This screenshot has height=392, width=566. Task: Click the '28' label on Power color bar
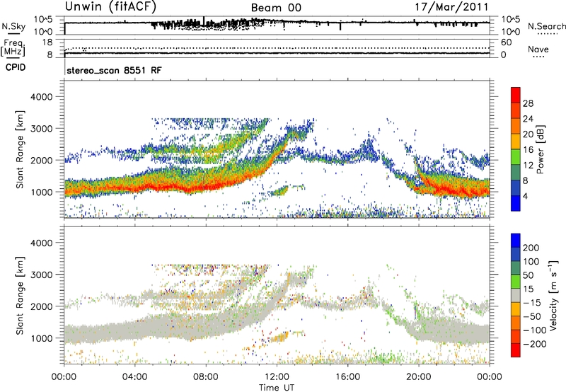[528, 103]
